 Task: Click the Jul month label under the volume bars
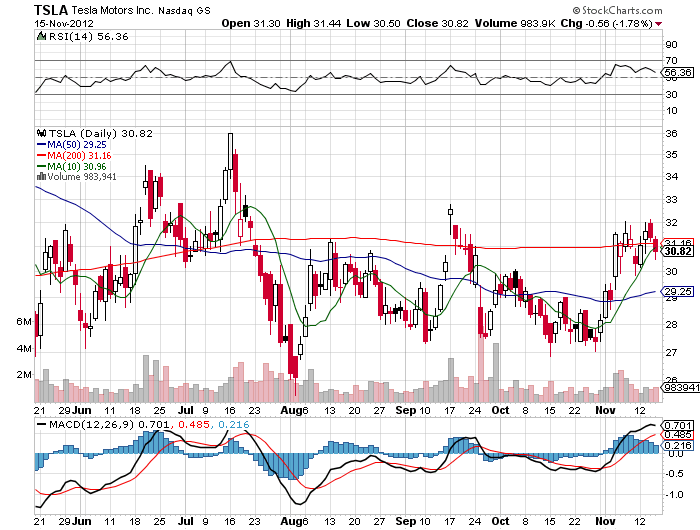(186, 410)
